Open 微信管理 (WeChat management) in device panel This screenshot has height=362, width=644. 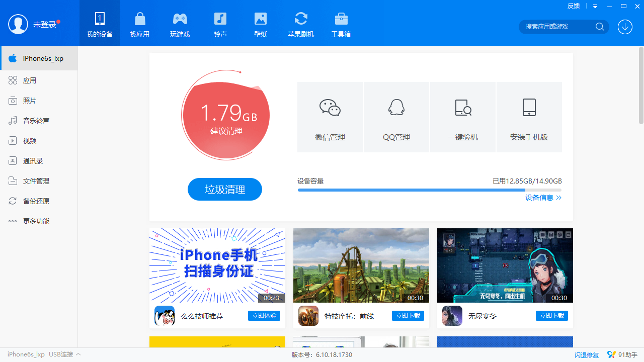pyautogui.click(x=330, y=117)
